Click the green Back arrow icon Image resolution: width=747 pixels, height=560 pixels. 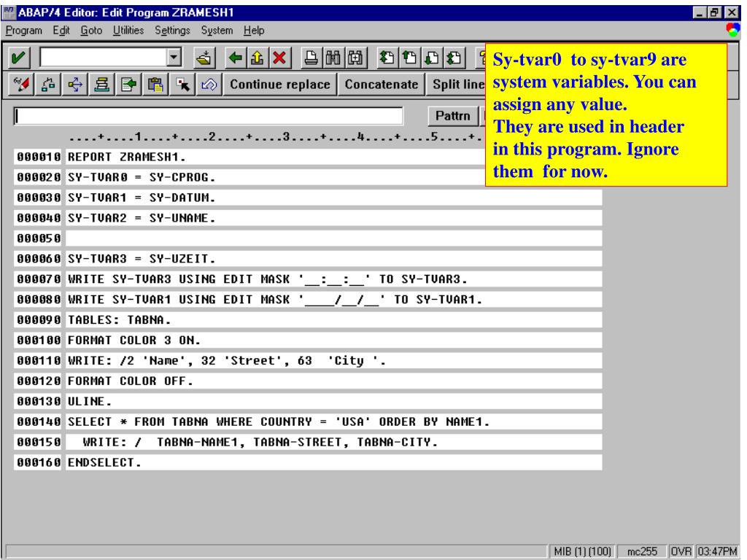click(236, 58)
